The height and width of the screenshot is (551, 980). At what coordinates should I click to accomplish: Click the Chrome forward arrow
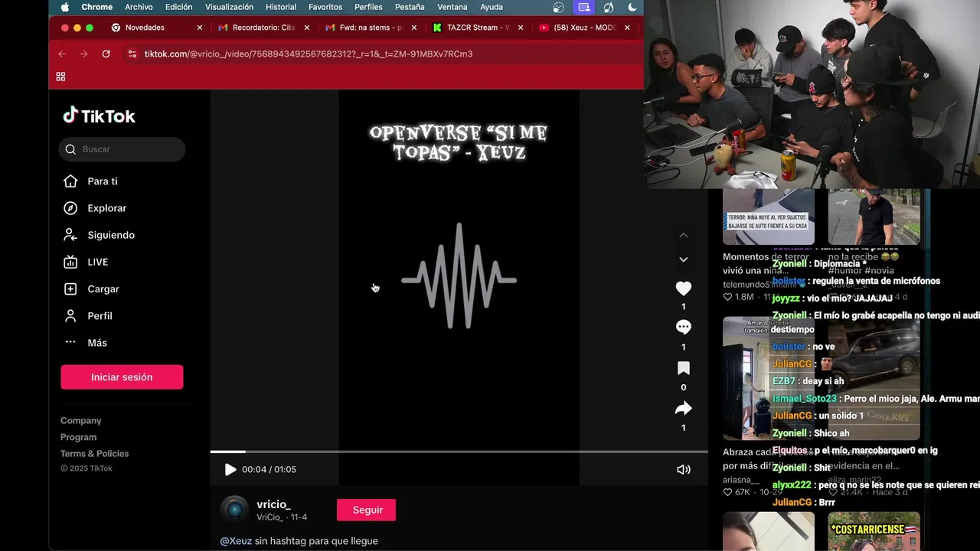pyautogui.click(x=84, y=54)
